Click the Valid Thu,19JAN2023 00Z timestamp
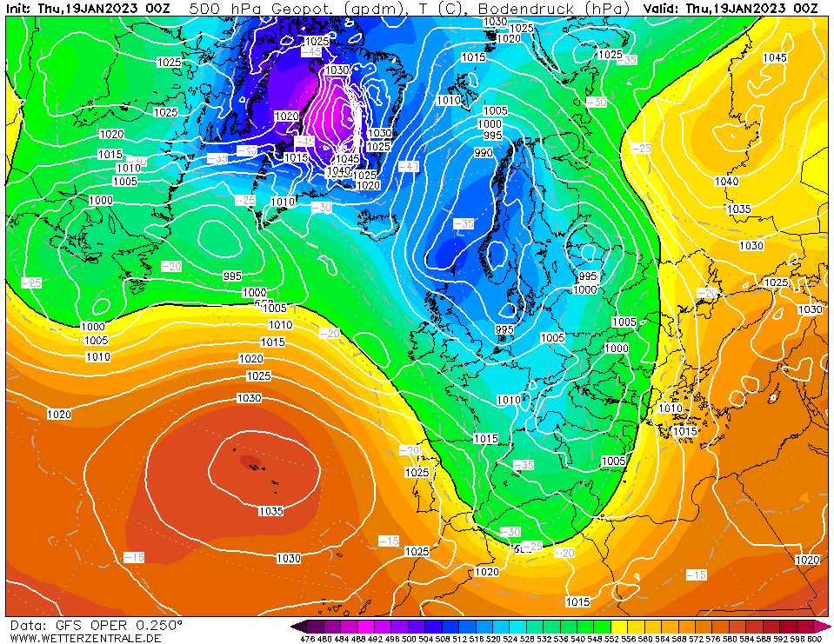834x644 pixels. tap(731, 8)
